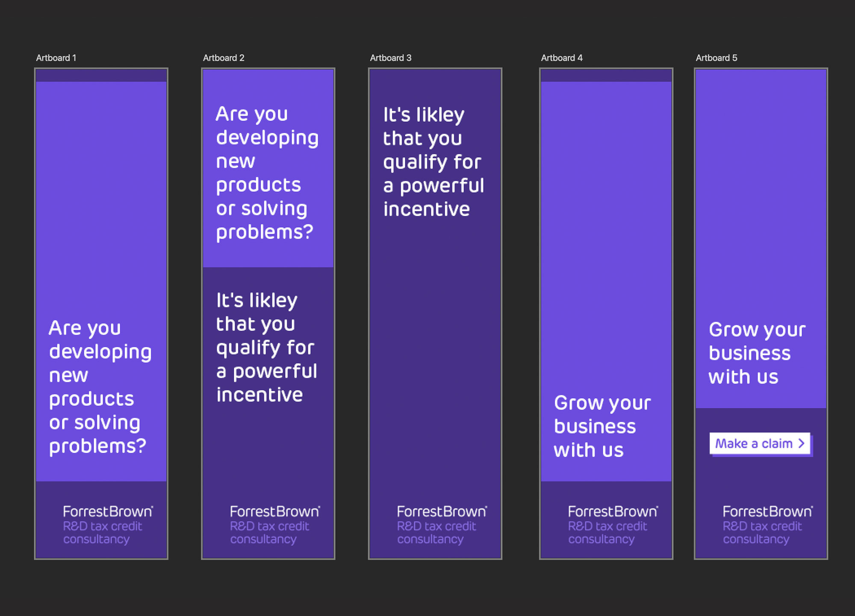Click 'Grow your business' text on Artboard 4

click(601, 426)
